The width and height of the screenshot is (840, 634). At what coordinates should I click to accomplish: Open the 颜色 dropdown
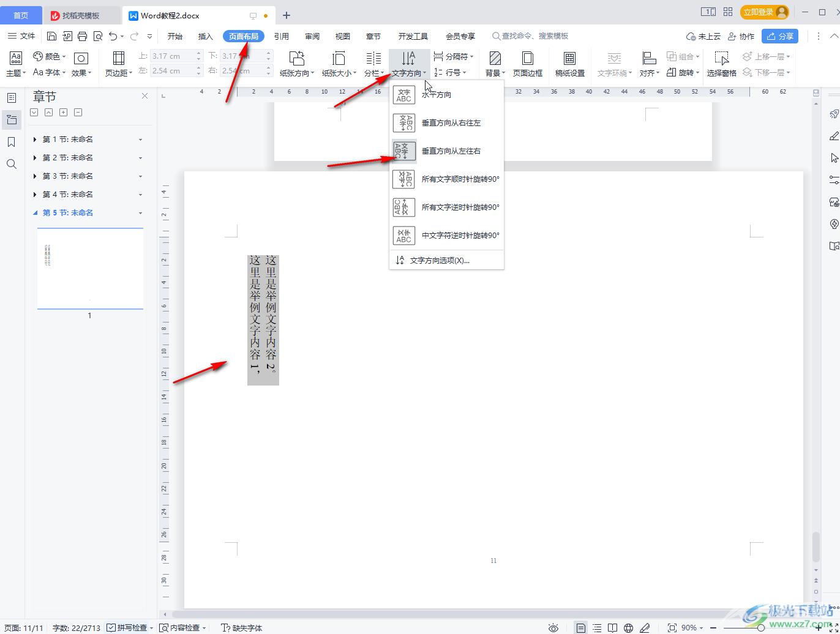pyautogui.click(x=49, y=56)
